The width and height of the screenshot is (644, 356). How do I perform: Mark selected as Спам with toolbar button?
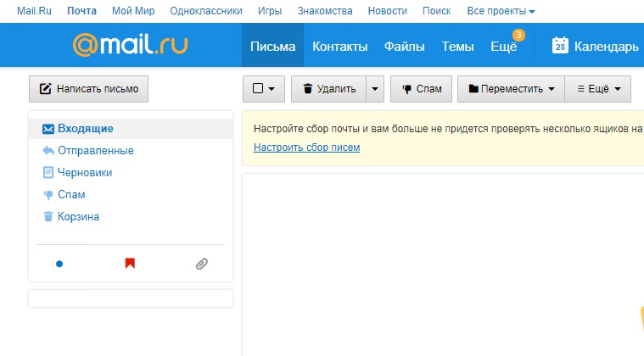pos(421,89)
